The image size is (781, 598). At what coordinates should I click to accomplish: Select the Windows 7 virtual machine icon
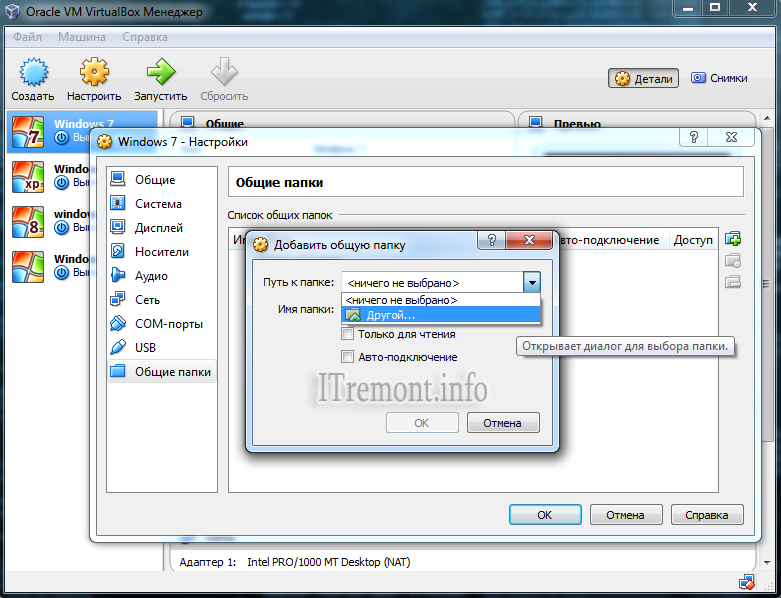(28, 132)
